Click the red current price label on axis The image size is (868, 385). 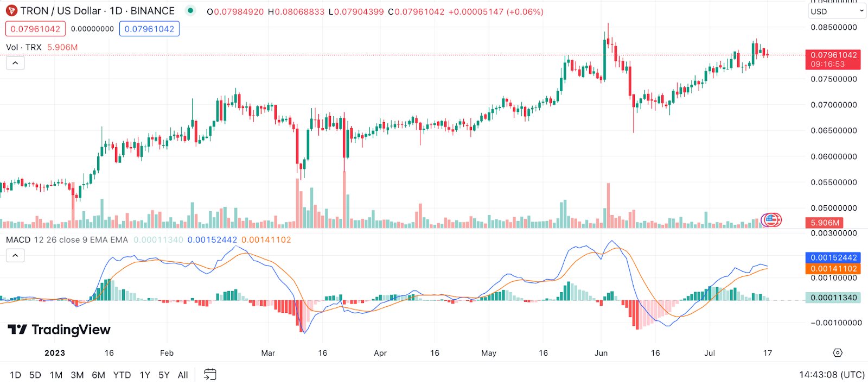833,59
